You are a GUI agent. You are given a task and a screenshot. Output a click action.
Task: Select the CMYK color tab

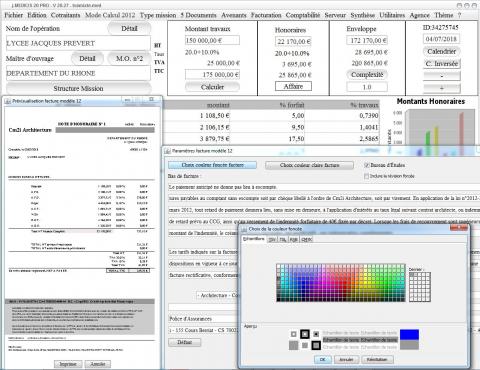click(307, 239)
